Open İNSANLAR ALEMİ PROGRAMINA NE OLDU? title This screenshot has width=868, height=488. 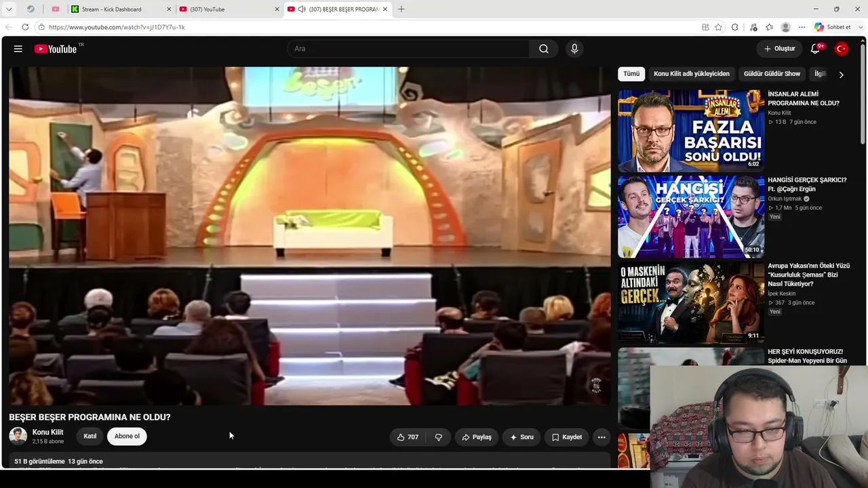tap(804, 99)
